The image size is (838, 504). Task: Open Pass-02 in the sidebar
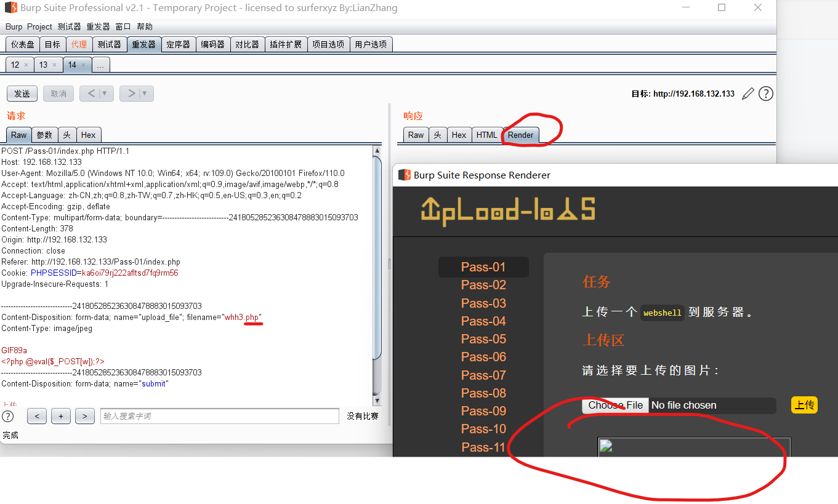483,285
